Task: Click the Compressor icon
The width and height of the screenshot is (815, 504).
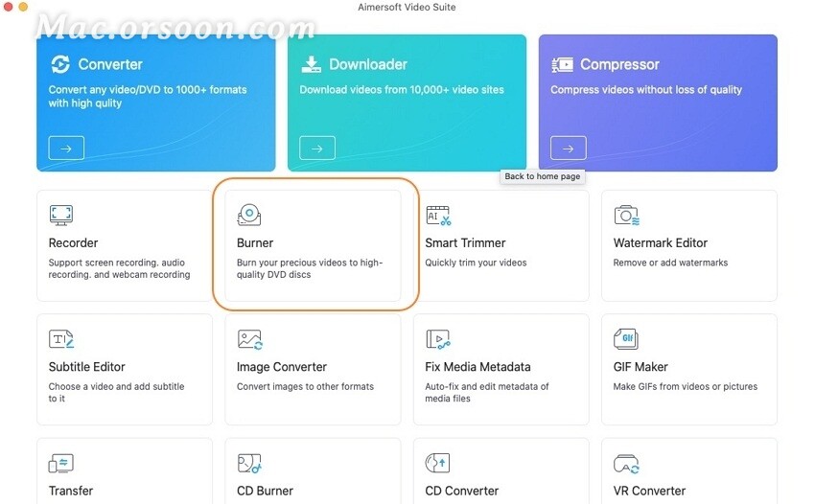Action: (x=563, y=64)
